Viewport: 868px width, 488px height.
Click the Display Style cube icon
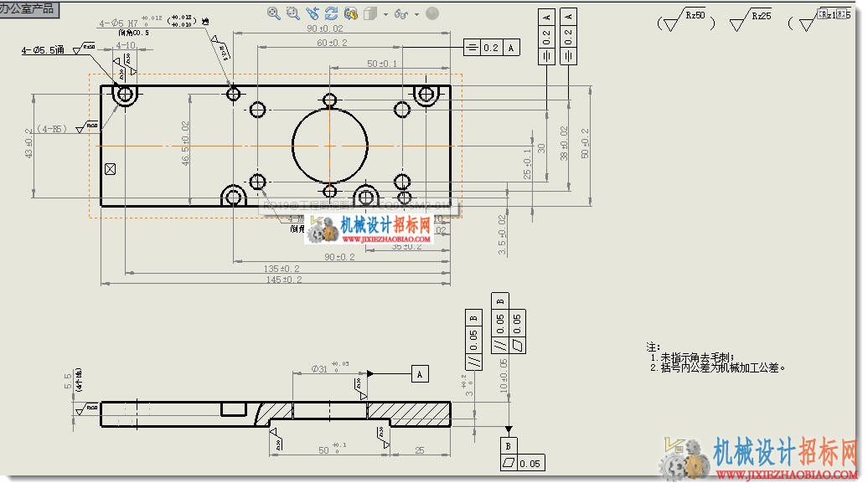point(370,13)
